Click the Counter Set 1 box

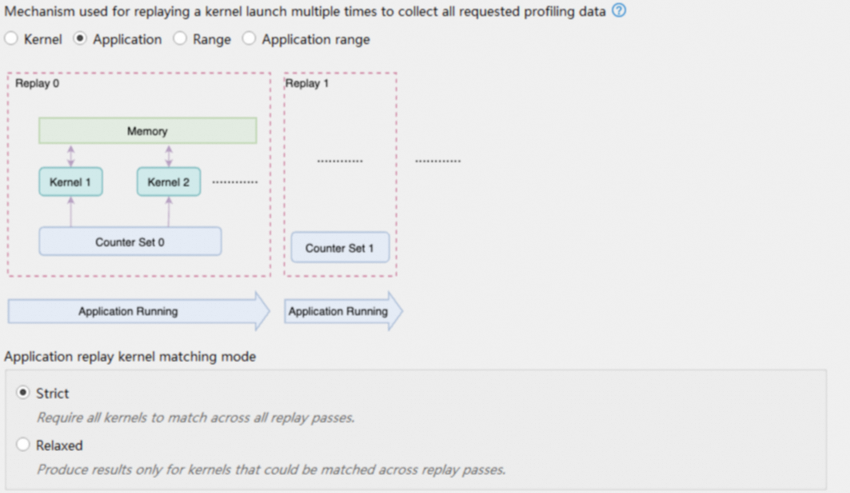pos(339,248)
